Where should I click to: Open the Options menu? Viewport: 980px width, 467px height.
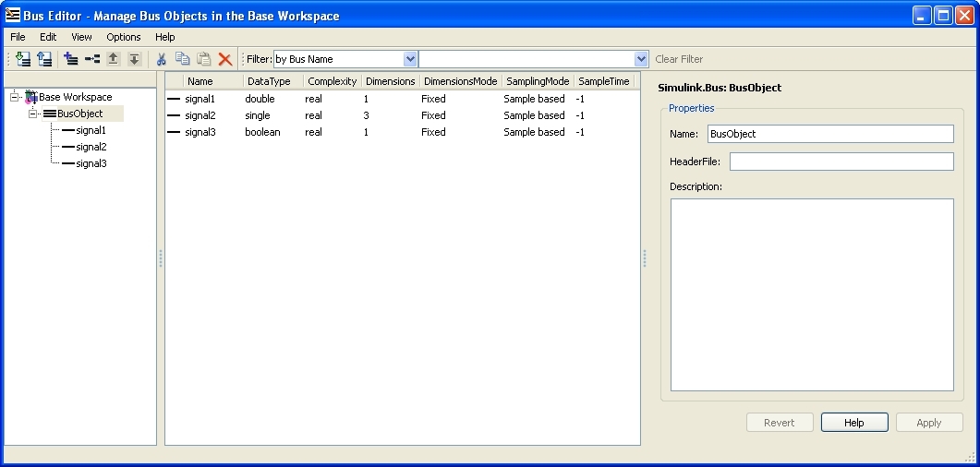pos(124,37)
